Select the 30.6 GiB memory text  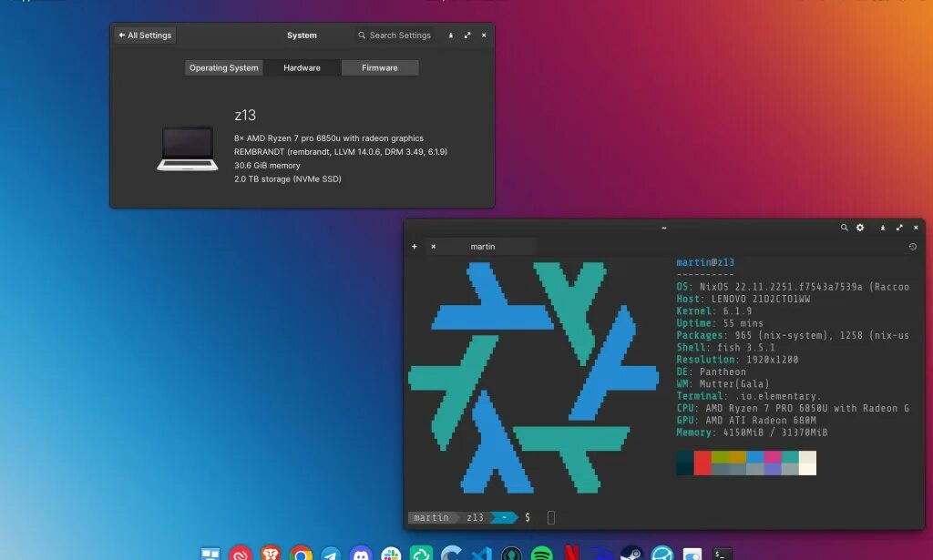[x=267, y=165]
